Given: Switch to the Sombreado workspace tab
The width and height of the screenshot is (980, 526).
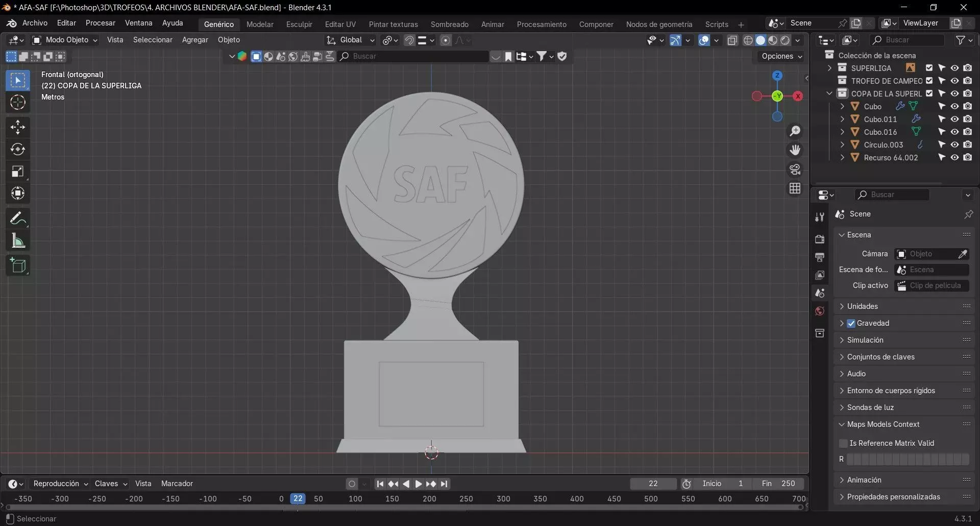Looking at the screenshot, I should (x=450, y=25).
